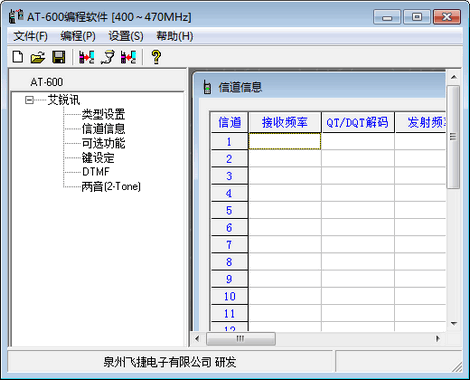Screen dimensions: 470x380
Task: Select channel row 4 header
Action: (229, 193)
